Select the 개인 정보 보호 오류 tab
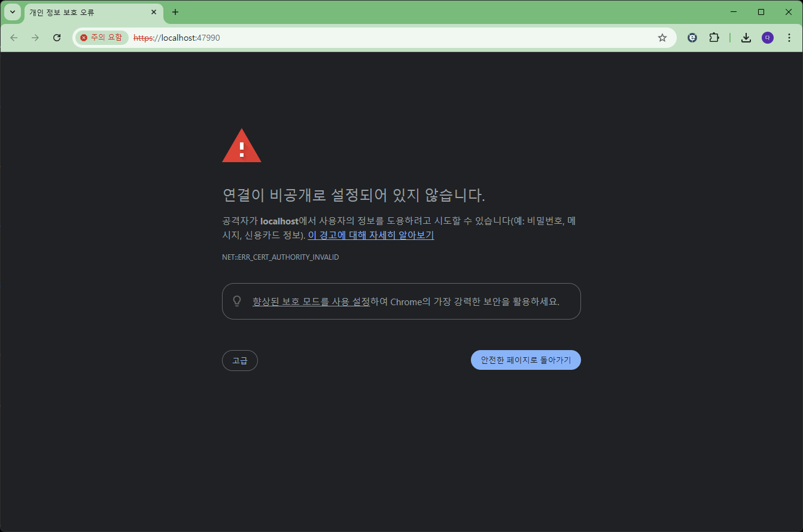The width and height of the screenshot is (803, 532). (x=93, y=13)
